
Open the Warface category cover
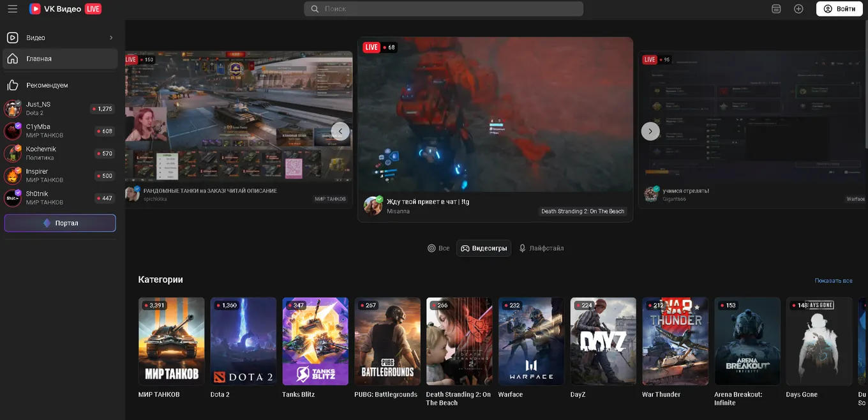(531, 341)
